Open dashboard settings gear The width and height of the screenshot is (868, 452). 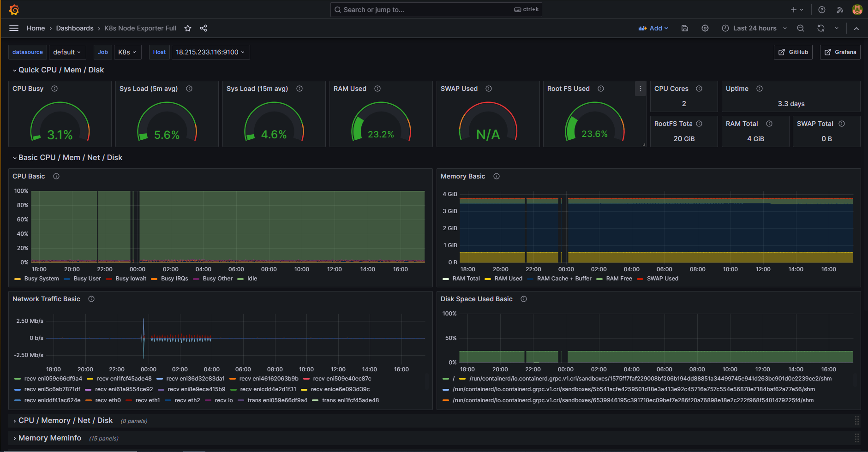(705, 28)
